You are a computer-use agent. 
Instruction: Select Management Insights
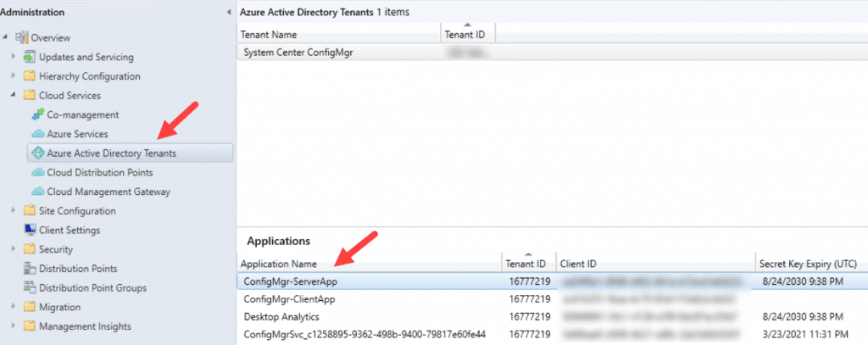pyautogui.click(x=86, y=326)
